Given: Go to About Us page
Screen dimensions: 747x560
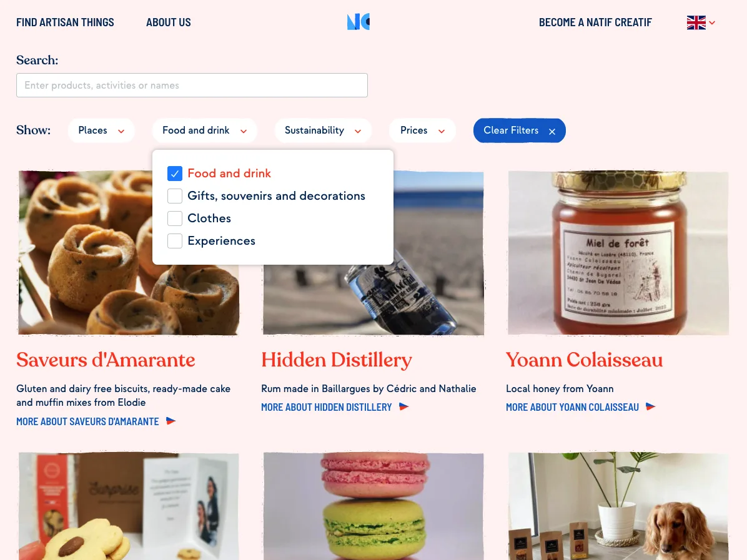Looking at the screenshot, I should click(168, 22).
